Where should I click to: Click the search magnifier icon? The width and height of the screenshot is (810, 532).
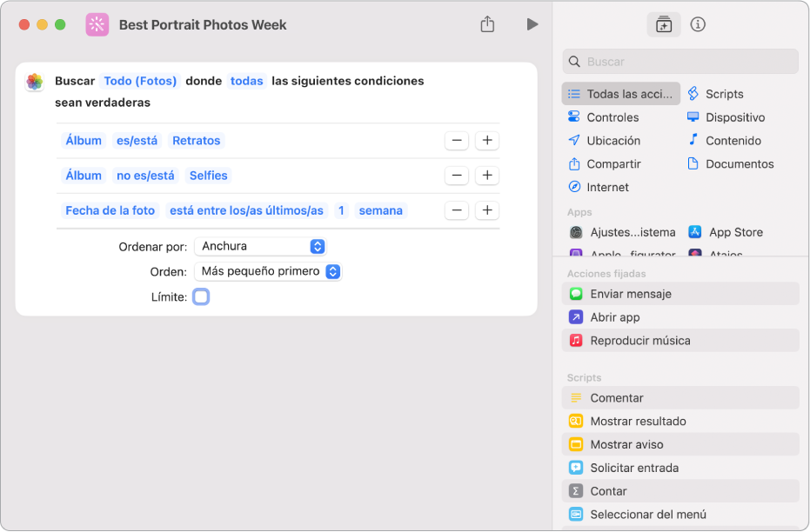574,62
